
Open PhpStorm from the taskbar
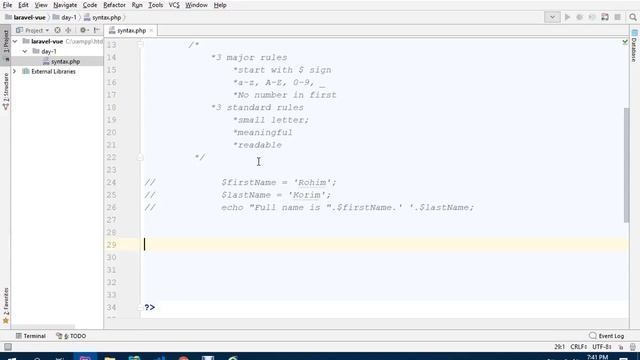point(85,357)
